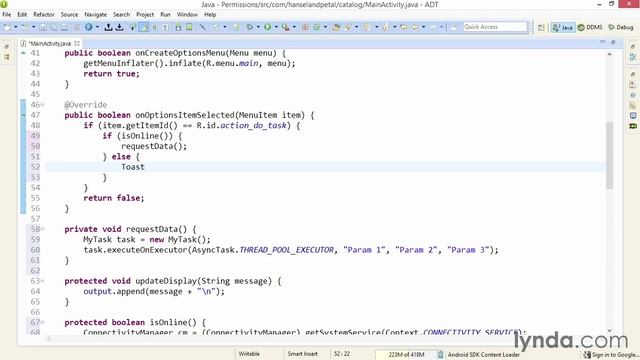Open the Navigate menu

tap(96, 14)
